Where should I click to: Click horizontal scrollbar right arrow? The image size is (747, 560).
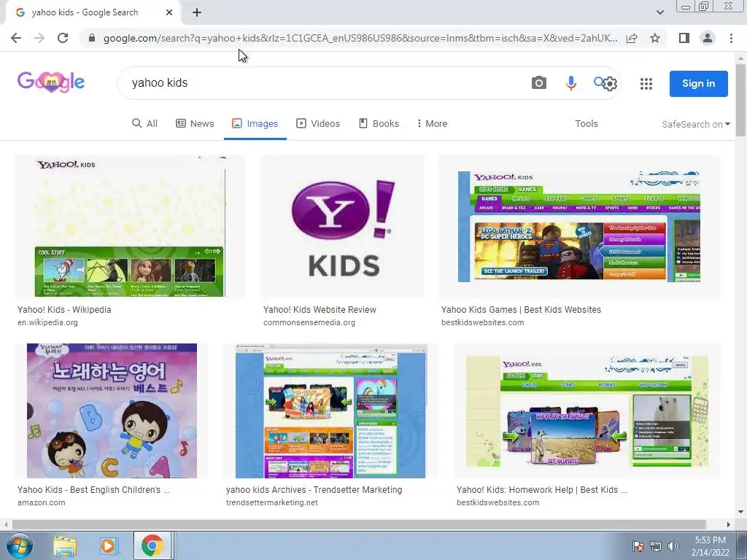click(728, 524)
